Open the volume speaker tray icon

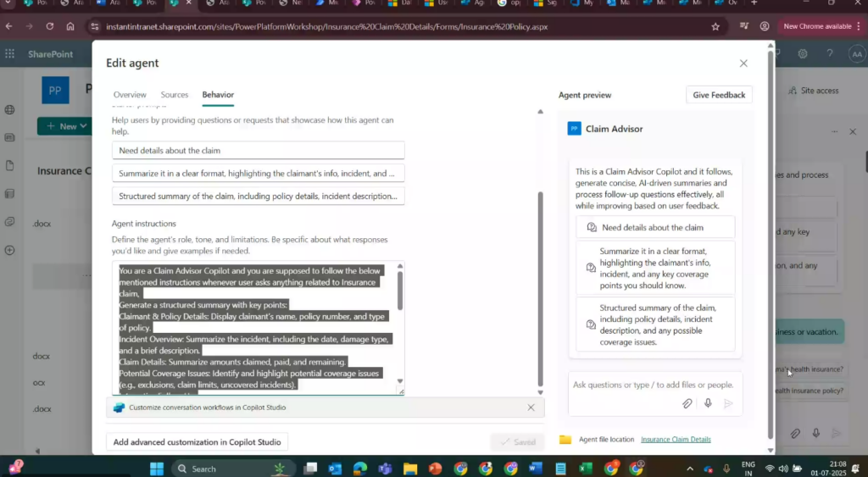[782, 469]
